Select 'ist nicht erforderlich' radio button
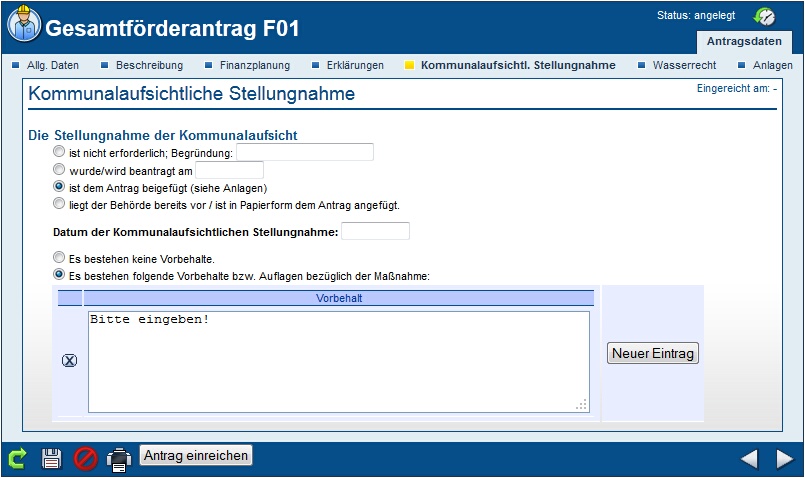The height and width of the screenshot is (478, 805). [59, 151]
